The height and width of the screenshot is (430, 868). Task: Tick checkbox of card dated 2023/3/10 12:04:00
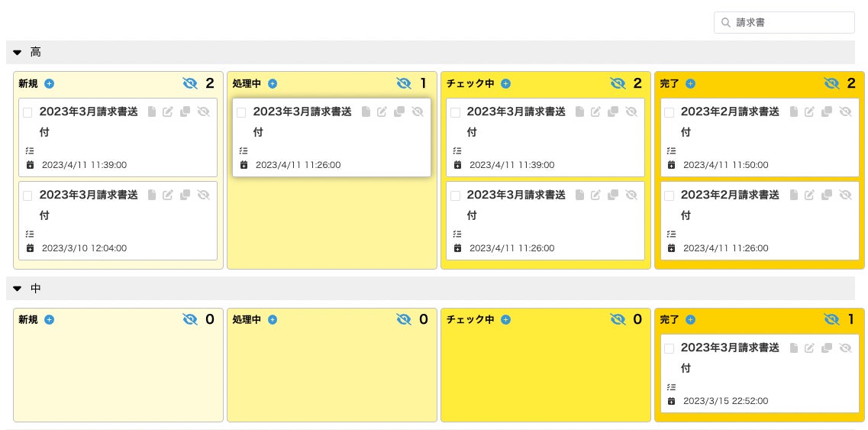(27, 196)
